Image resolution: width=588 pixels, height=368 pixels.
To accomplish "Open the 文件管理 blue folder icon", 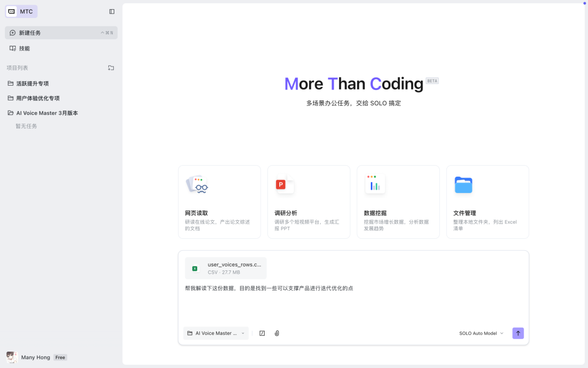I will click(x=463, y=185).
